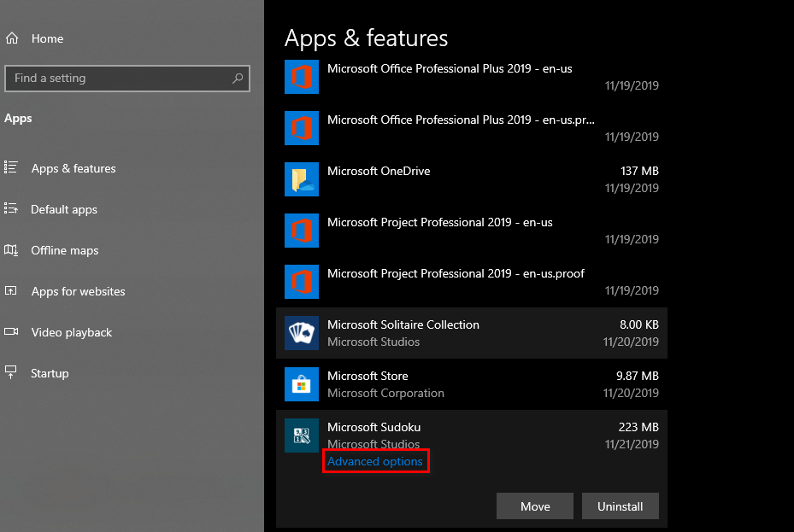Expand the Microsoft OneDrive list entry
794x532 pixels.
(x=470, y=179)
